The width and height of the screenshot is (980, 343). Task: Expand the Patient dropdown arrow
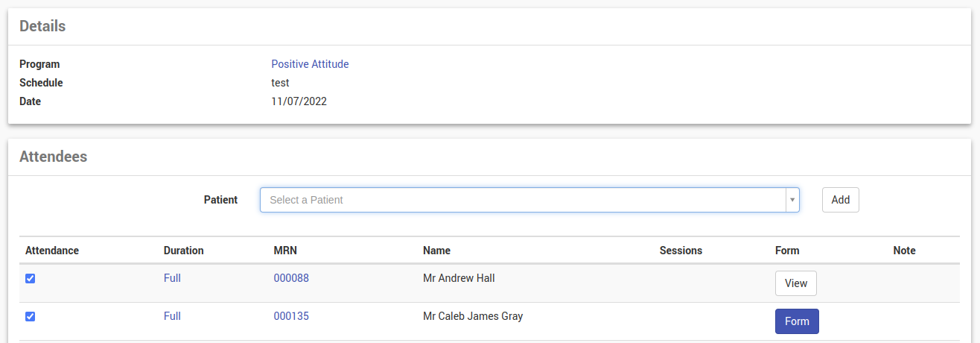[792, 200]
